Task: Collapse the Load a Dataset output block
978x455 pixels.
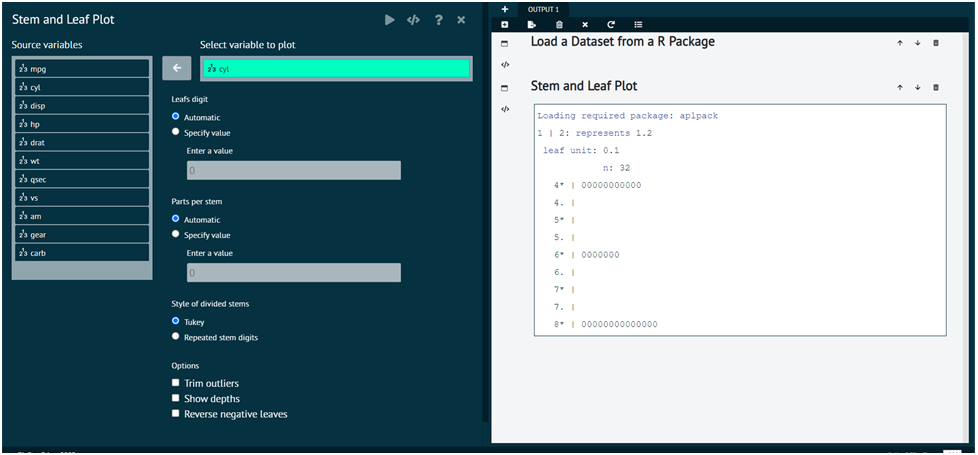Action: coord(505,44)
